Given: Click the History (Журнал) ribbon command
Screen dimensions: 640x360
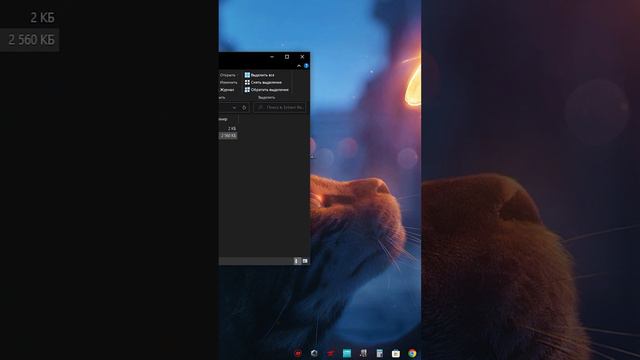Looking at the screenshot, I should 227,90.
